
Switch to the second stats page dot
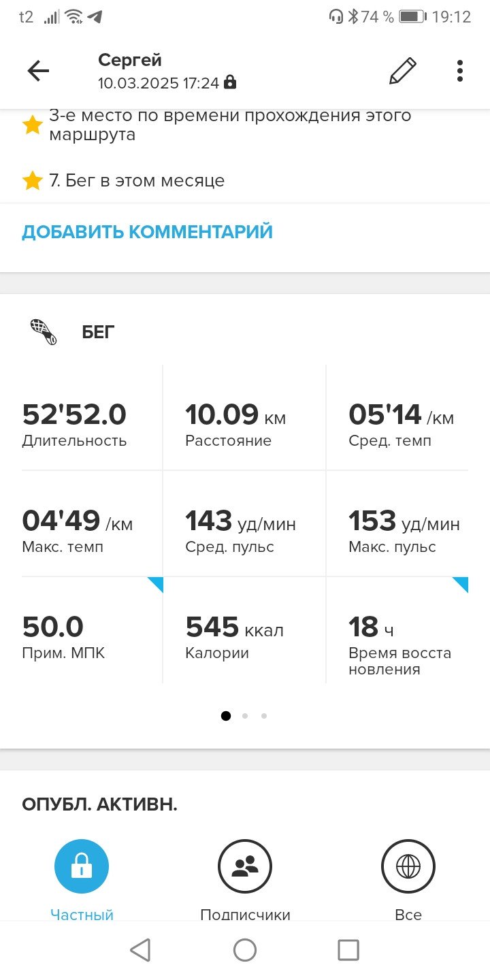[245, 716]
